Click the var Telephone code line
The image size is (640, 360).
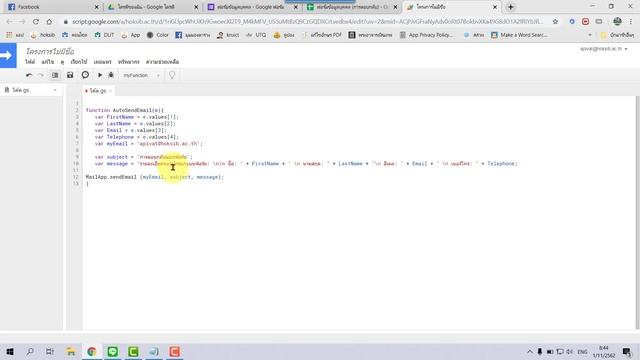(137, 137)
